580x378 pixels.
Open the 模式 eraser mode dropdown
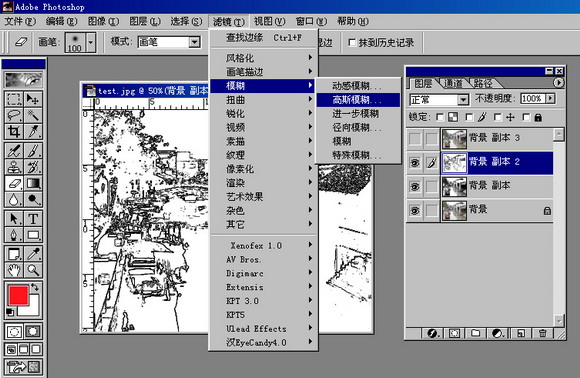pyautogui.click(x=194, y=42)
